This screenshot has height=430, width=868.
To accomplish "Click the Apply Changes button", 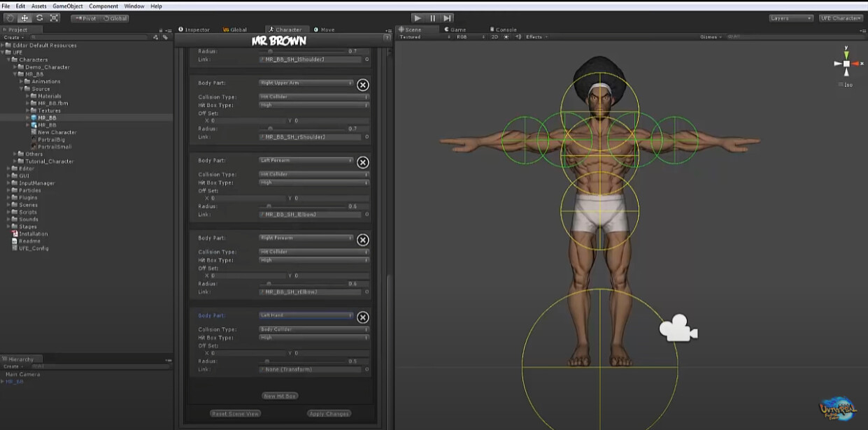I will [328, 414].
